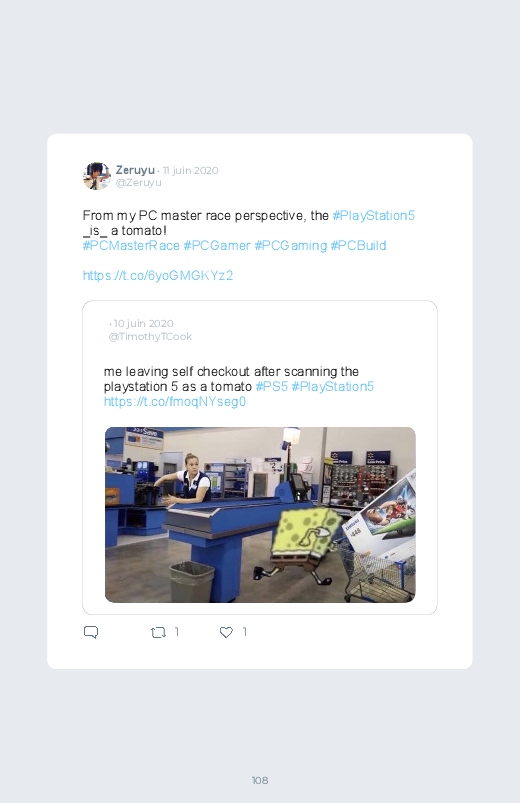Screen dimensions: 520x803
Task: Open the #PCBuild hashtag
Action: 358,245
